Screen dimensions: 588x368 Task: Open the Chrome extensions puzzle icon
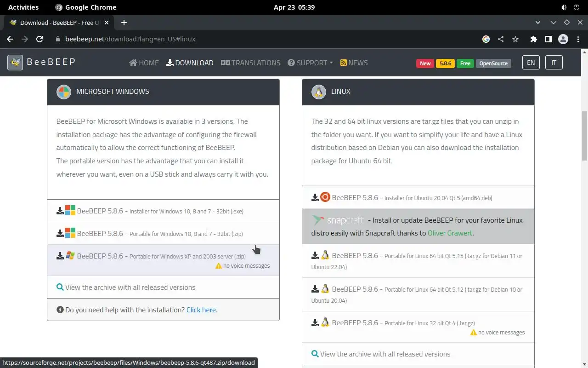[x=533, y=39]
